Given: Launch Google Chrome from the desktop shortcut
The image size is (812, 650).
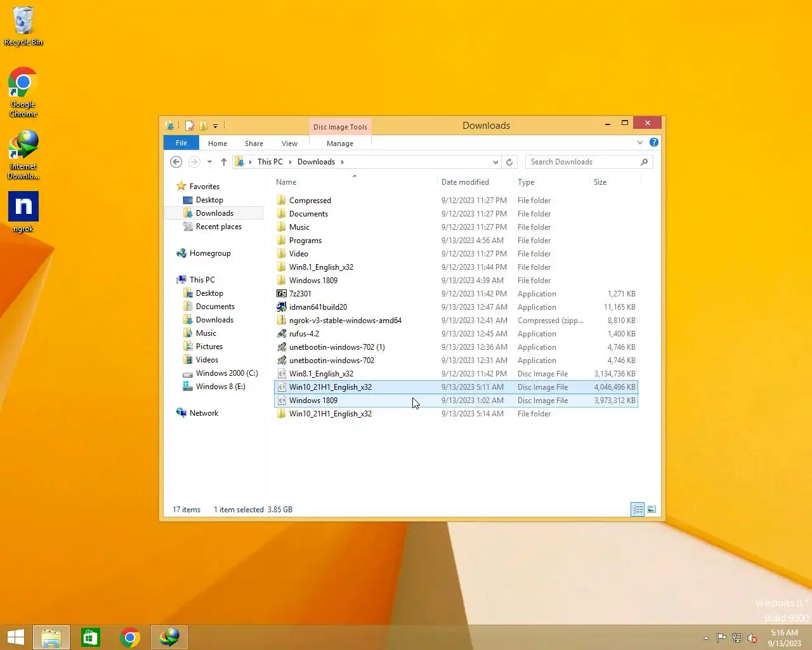Looking at the screenshot, I should click(23, 93).
